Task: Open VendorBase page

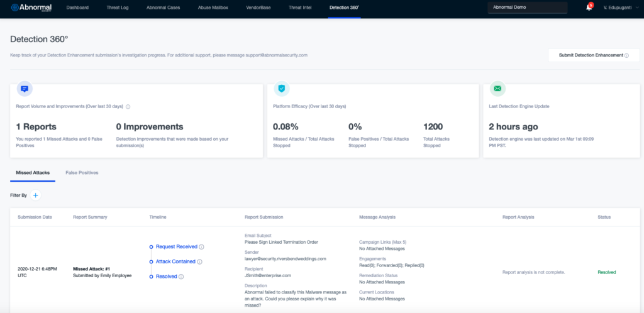Action: (258, 8)
